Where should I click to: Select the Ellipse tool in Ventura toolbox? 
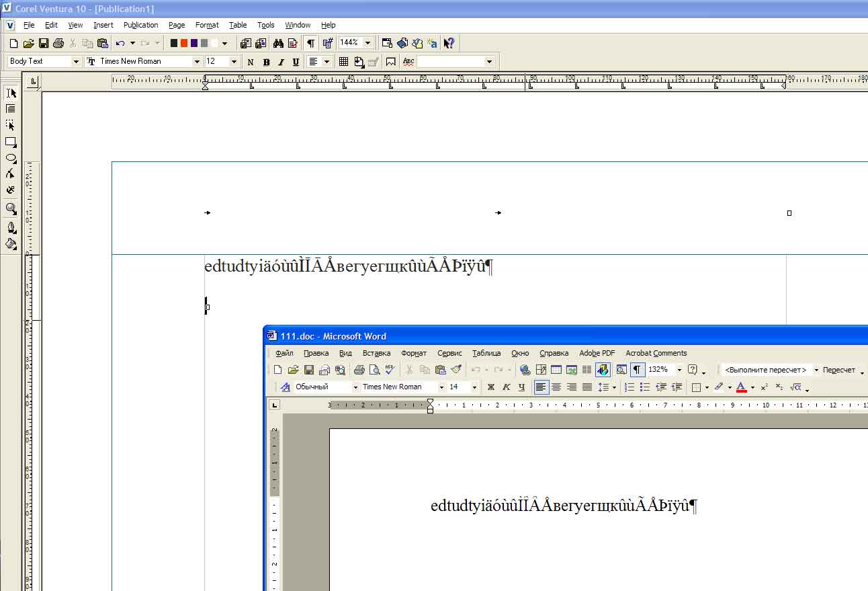tap(11, 158)
